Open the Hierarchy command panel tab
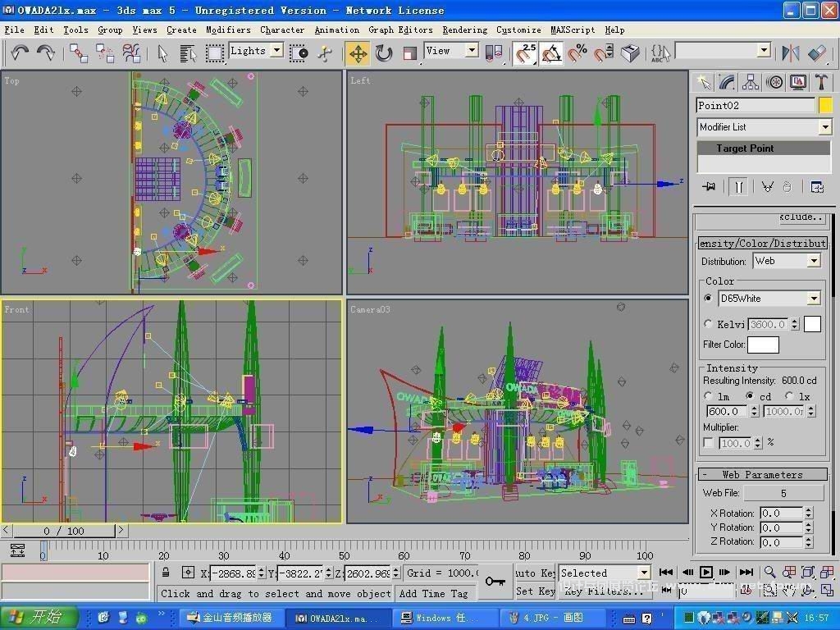Viewport: 840px width, 630px height. (x=751, y=82)
